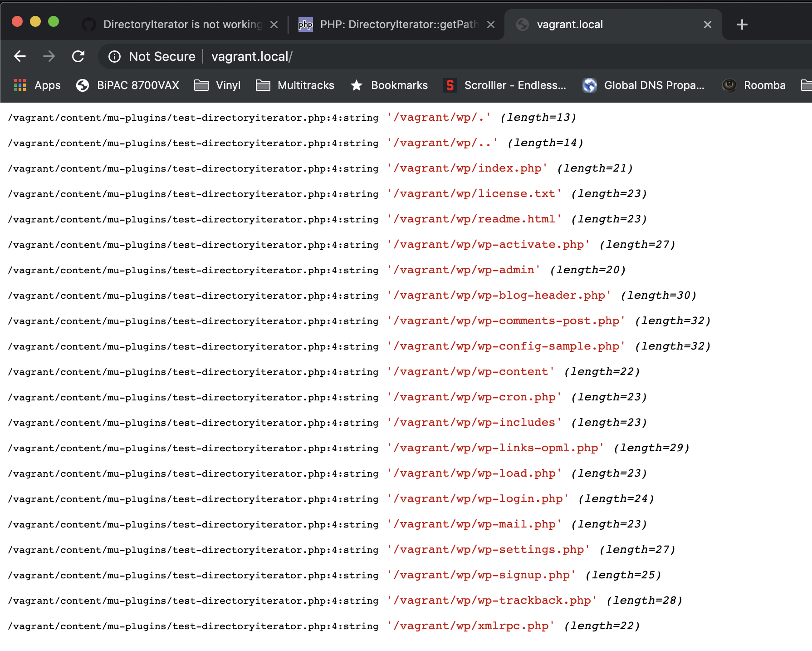The image size is (812, 651).
Task: Click inside the address bar
Action: [318, 56]
